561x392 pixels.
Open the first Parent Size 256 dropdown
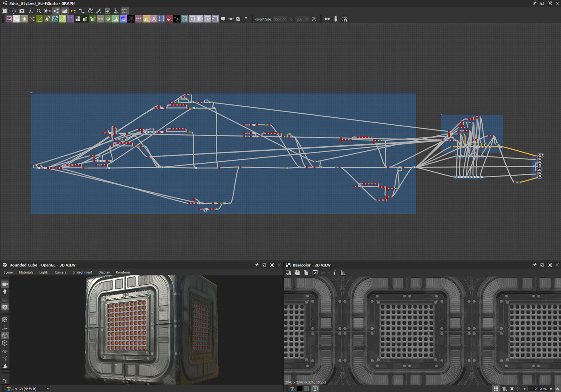(280, 19)
